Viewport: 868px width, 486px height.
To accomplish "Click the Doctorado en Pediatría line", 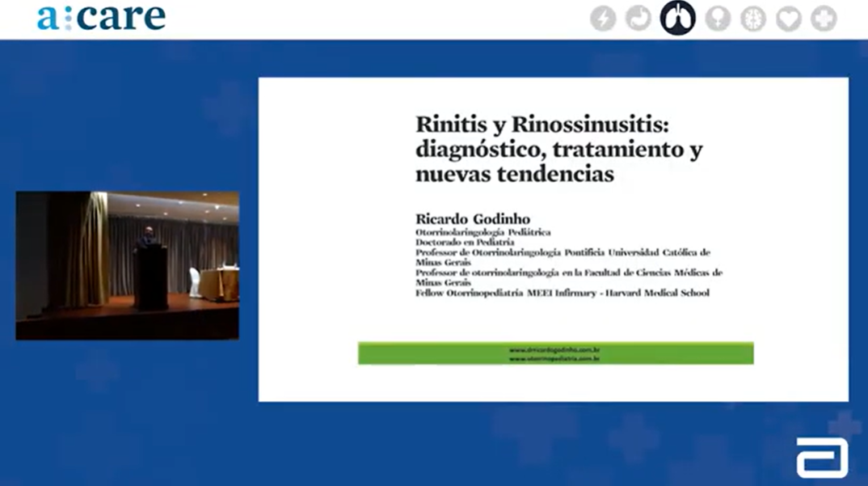I will (x=465, y=242).
